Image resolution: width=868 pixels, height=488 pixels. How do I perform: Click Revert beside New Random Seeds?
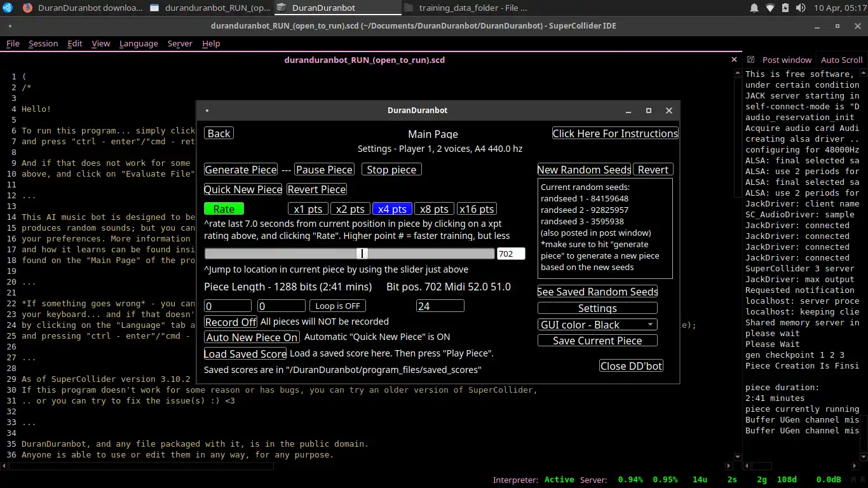coord(653,170)
